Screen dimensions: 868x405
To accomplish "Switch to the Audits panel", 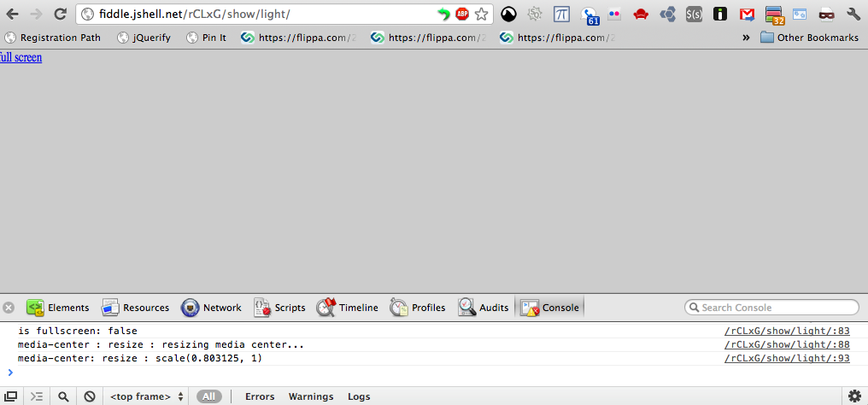I will pyautogui.click(x=484, y=308).
